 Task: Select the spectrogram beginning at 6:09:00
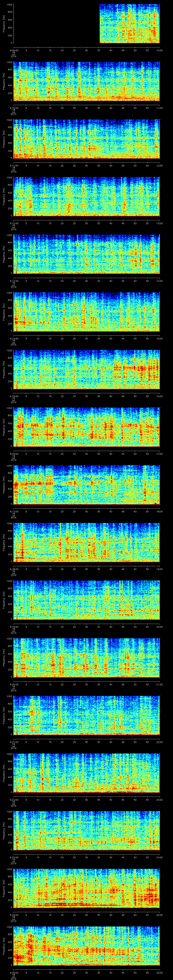pos(87,24)
